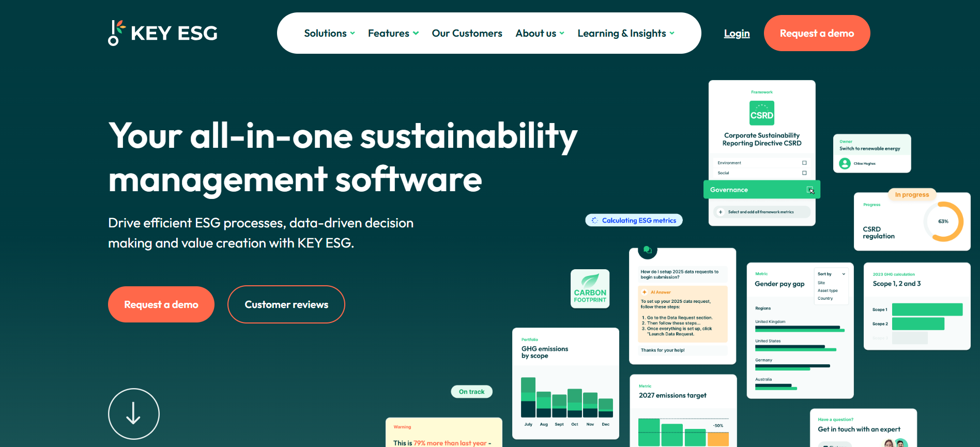Click the CSRD regulation progress label
The width and height of the screenshot is (980, 447).
click(x=879, y=233)
